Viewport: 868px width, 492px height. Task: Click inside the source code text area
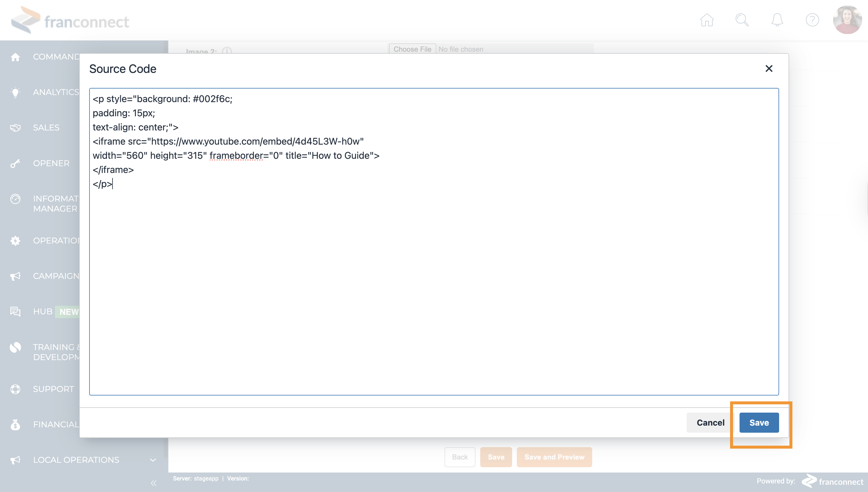(x=434, y=270)
